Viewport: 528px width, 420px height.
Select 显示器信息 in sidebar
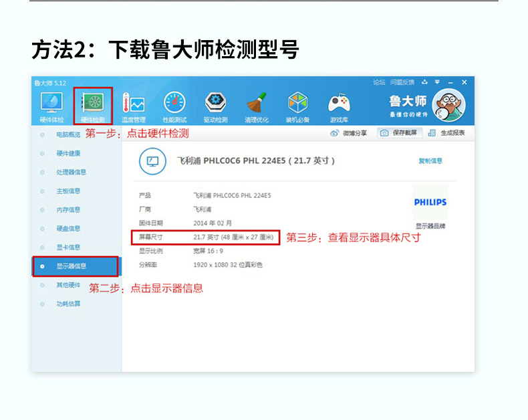tap(76, 266)
